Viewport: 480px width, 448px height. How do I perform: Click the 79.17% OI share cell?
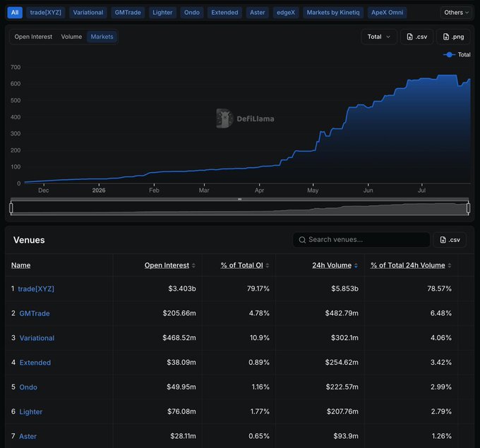pos(258,289)
